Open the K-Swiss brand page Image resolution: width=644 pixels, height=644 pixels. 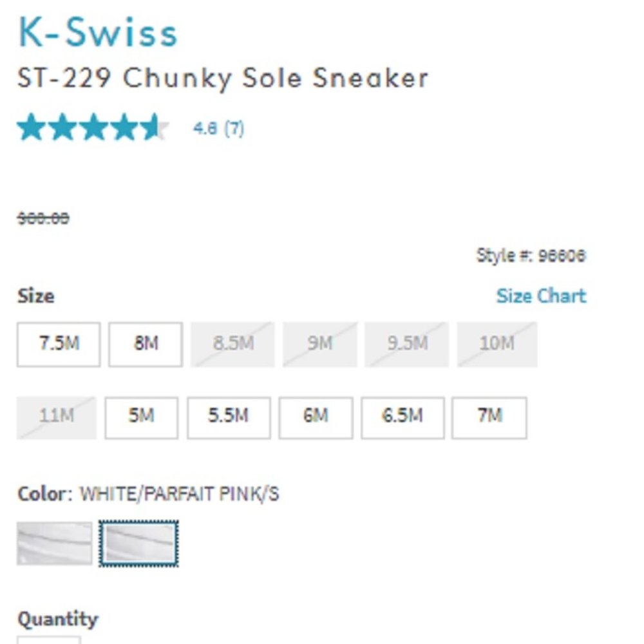(97, 32)
